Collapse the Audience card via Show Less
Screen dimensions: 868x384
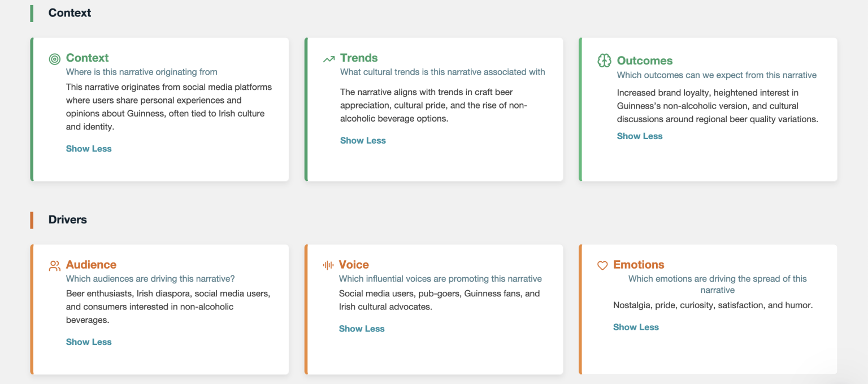(x=89, y=342)
